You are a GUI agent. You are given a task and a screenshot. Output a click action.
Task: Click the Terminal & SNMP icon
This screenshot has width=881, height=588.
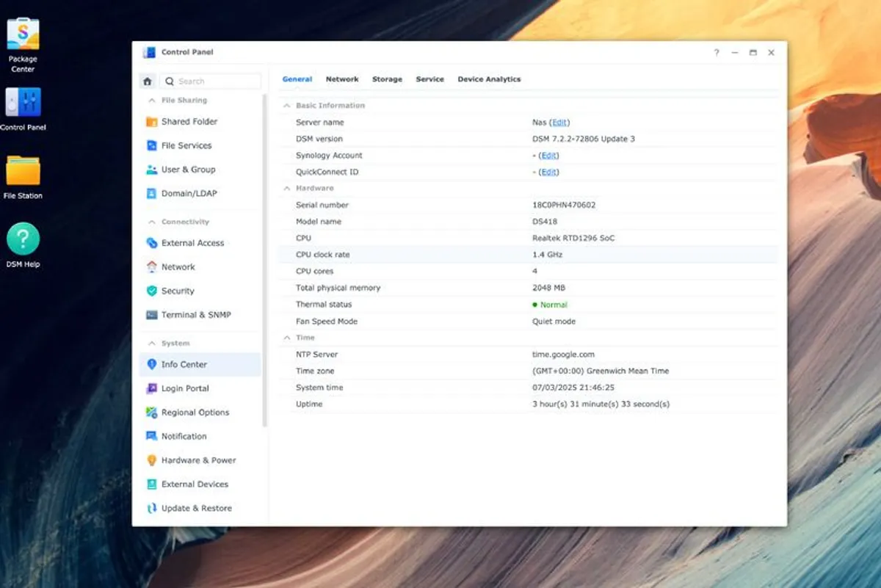[152, 315]
